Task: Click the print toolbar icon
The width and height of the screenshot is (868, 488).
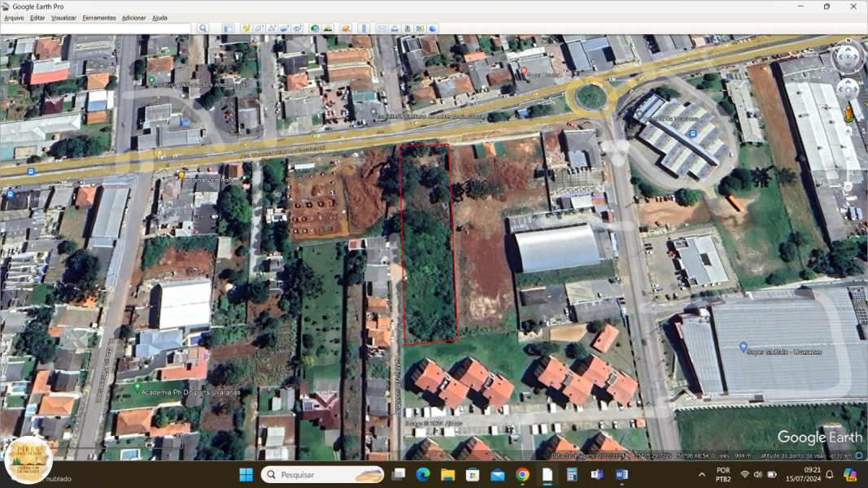Action: click(395, 28)
